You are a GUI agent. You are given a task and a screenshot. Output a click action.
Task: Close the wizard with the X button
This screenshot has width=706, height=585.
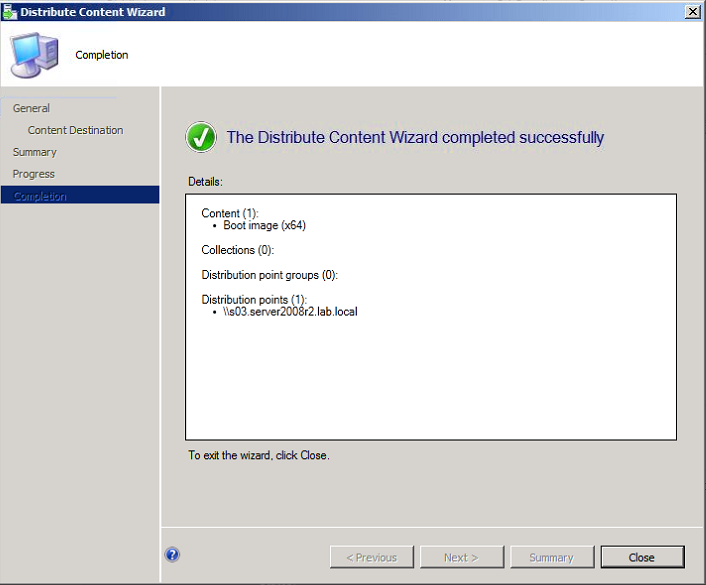pyautogui.click(x=692, y=11)
